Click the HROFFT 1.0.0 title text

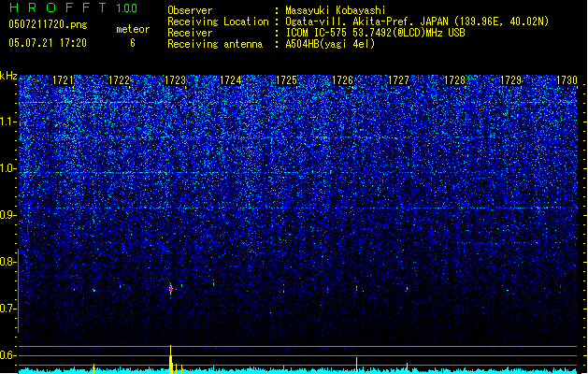73,7
